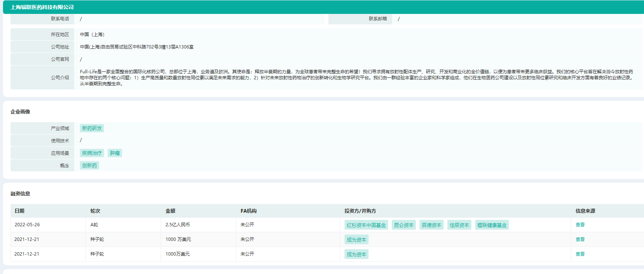The width and height of the screenshot is (644, 274).
Task: Click the company address text
Action: (137, 47)
